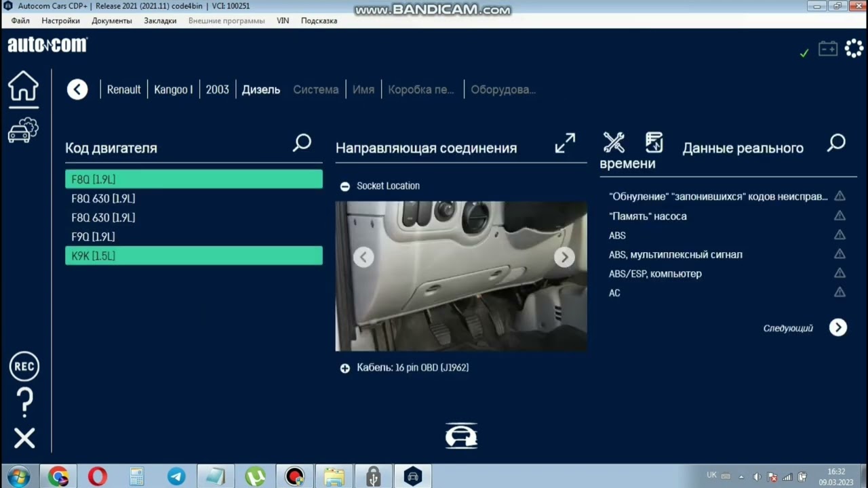Click warning triangle beside ABS/ESP, компьютер
Screen dimensions: 868x488
click(x=840, y=274)
